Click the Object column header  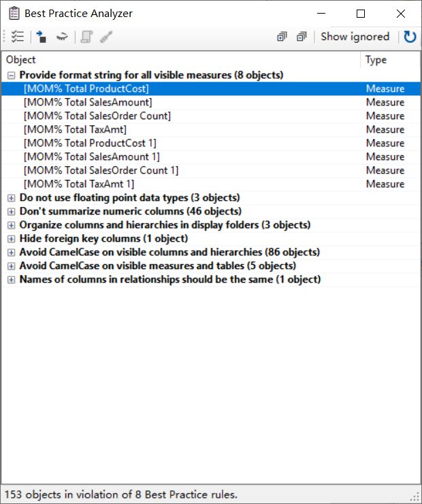[x=181, y=60]
